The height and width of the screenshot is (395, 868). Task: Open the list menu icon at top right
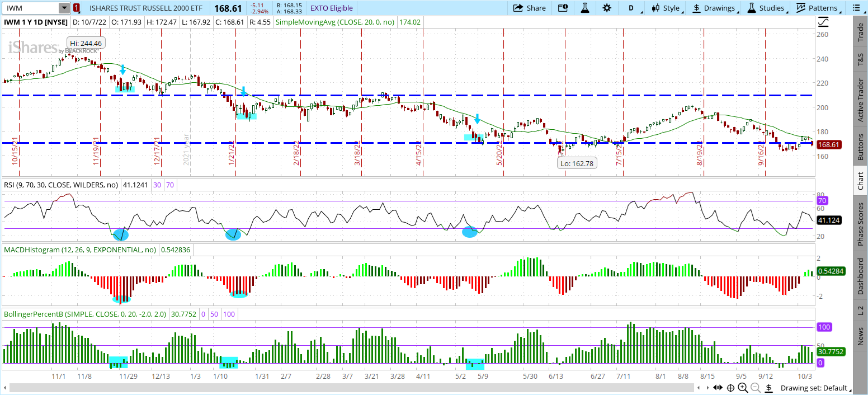pos(856,8)
